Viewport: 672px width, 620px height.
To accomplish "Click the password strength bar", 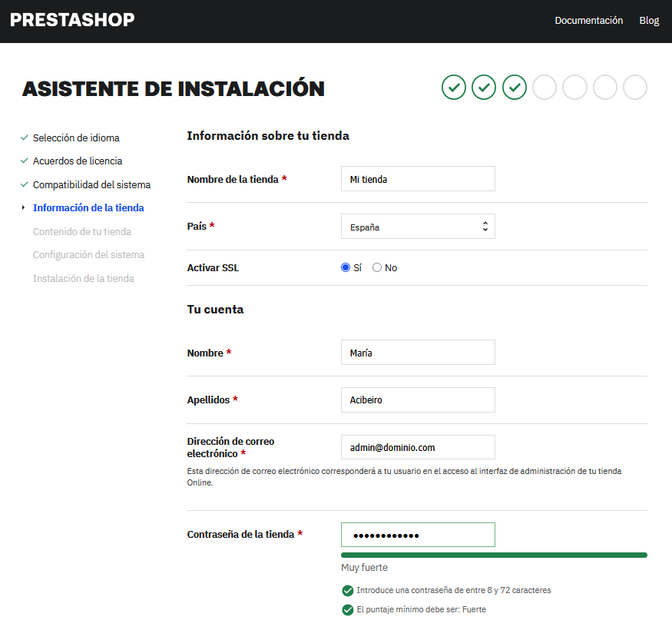I will pyautogui.click(x=494, y=555).
